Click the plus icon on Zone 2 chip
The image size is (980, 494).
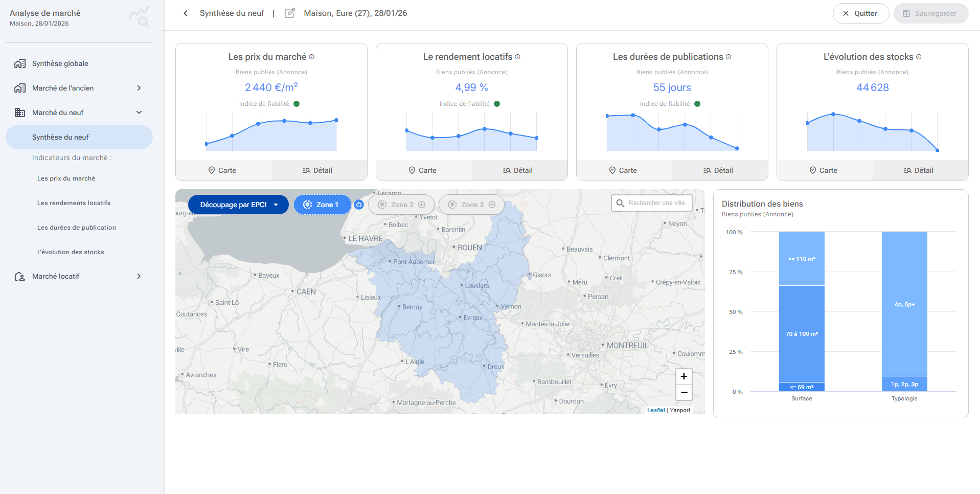click(422, 205)
